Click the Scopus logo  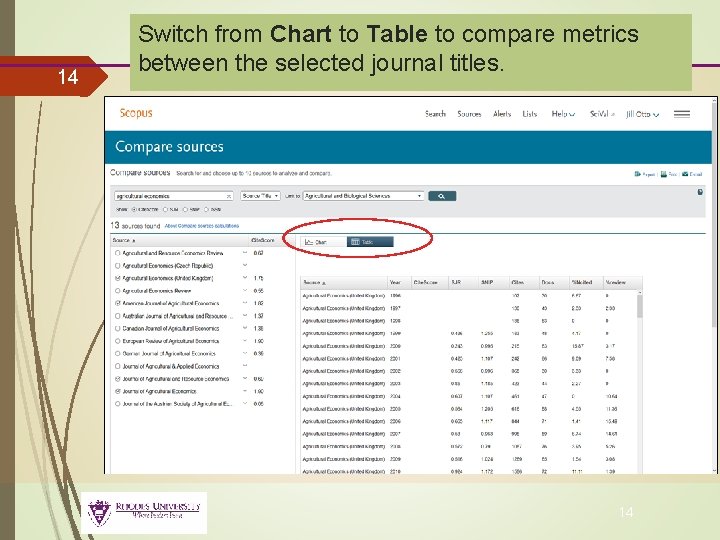(136, 113)
